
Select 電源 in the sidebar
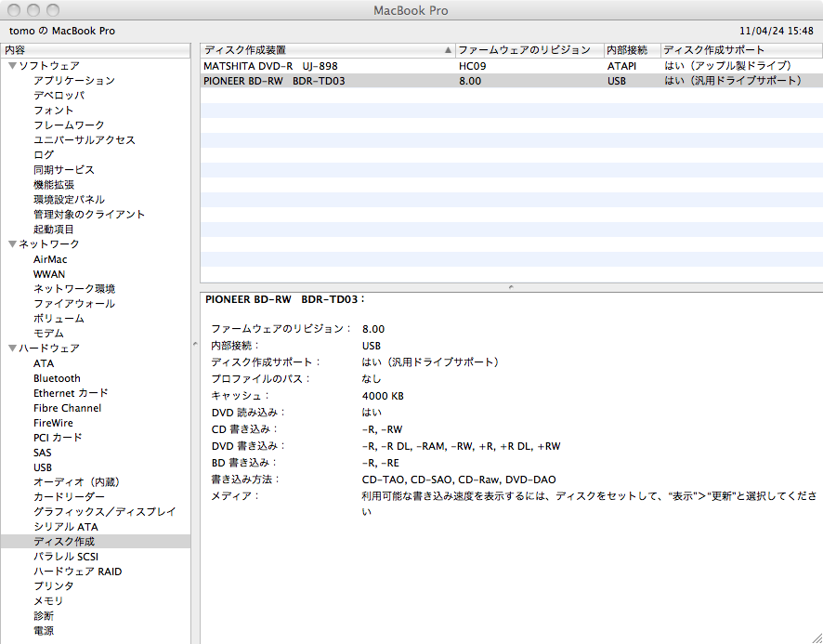(44, 630)
